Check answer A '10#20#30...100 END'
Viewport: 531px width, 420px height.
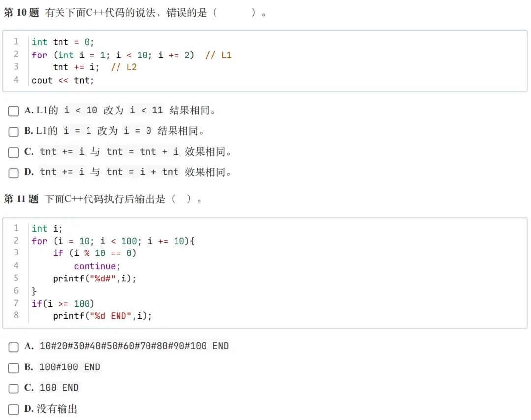14,347
